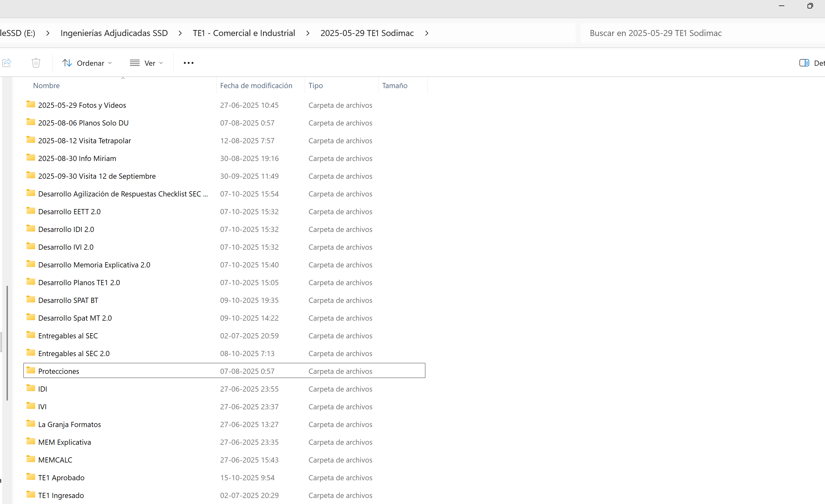Viewport: 825px width, 504px height.
Task: Select the 2025-08-12 Visita Tetrapolar name
Action: tap(84, 141)
